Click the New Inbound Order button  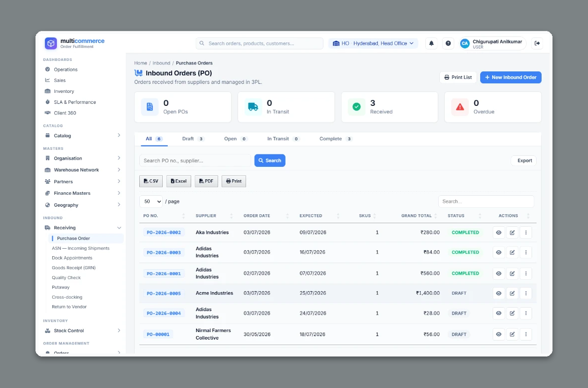coord(511,77)
